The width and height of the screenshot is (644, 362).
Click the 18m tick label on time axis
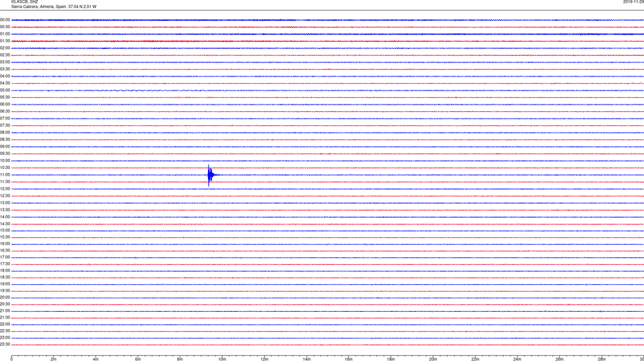click(x=390, y=359)
